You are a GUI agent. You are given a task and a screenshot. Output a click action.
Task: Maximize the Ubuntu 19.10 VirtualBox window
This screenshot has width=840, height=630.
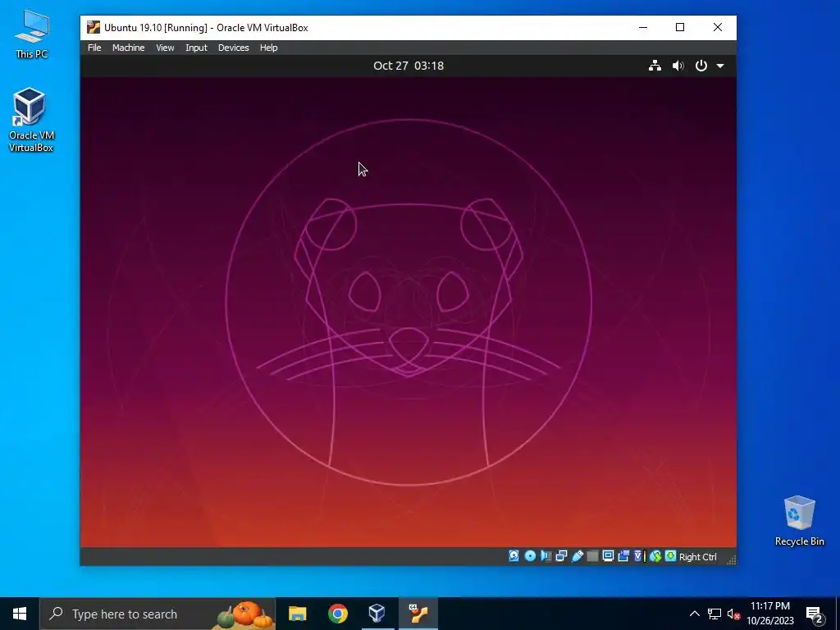(680, 27)
